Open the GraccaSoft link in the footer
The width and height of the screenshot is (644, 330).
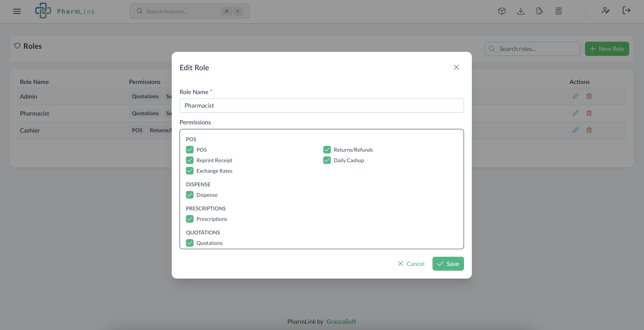tap(341, 322)
